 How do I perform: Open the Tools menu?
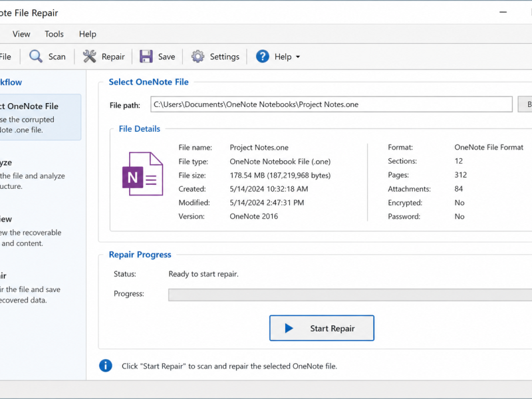tap(55, 34)
